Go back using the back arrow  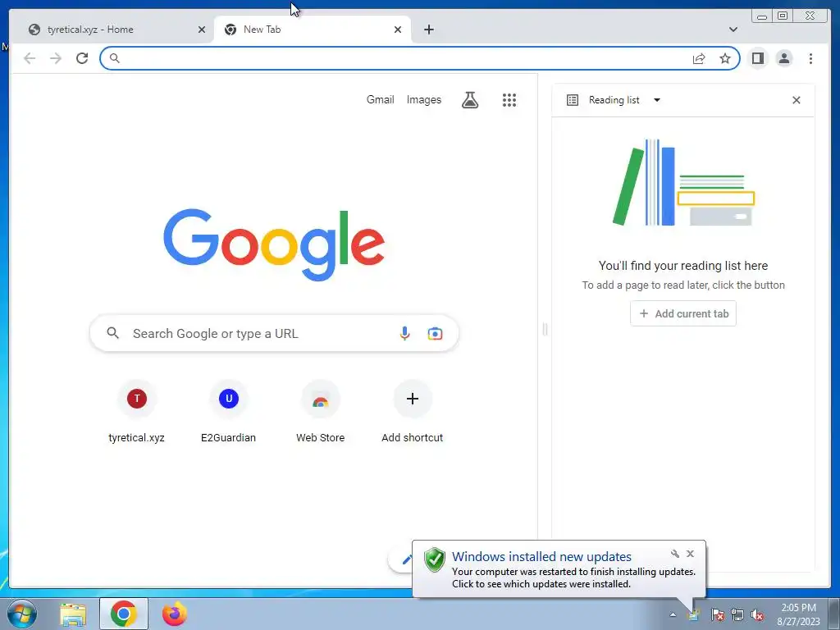[30, 58]
